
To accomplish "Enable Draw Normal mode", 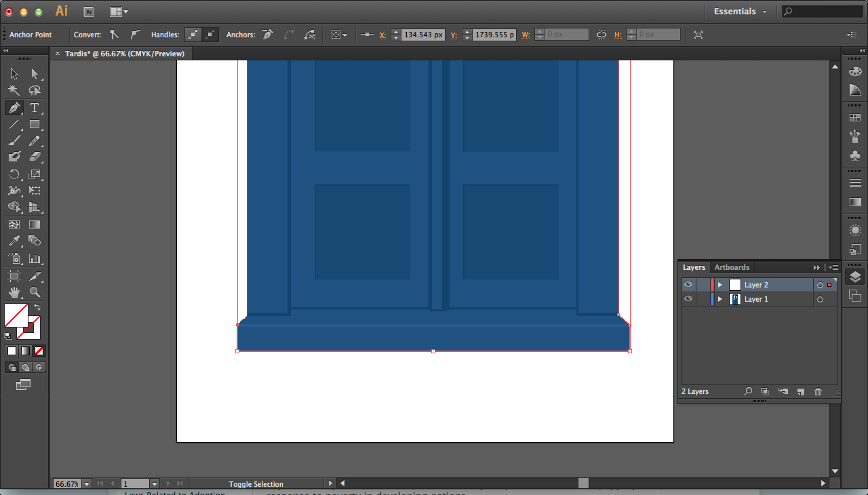I will [12, 367].
